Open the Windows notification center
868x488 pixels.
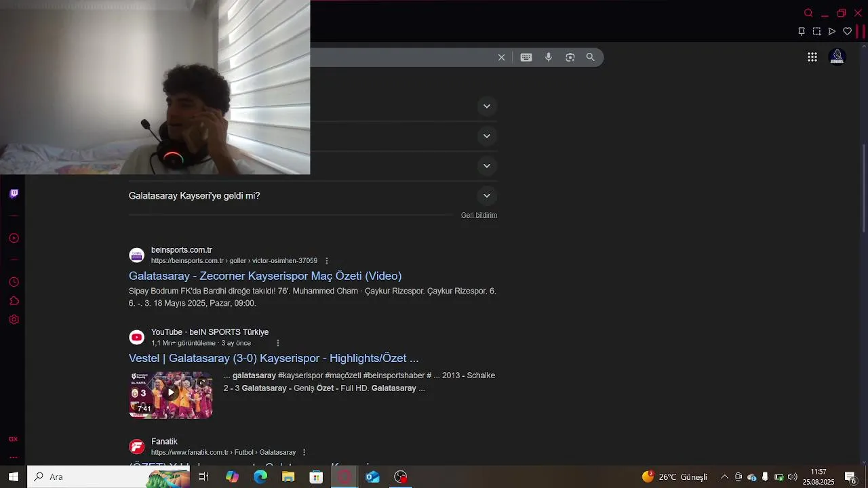(x=850, y=476)
